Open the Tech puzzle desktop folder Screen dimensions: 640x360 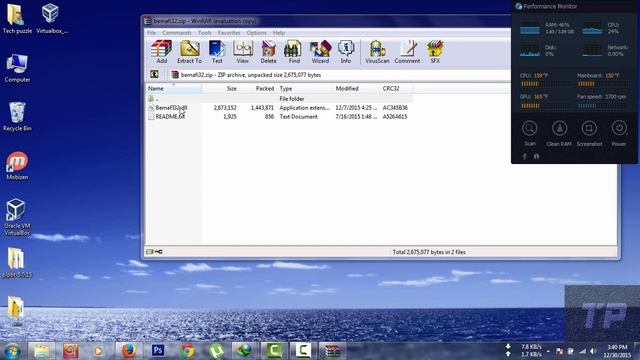17,18
